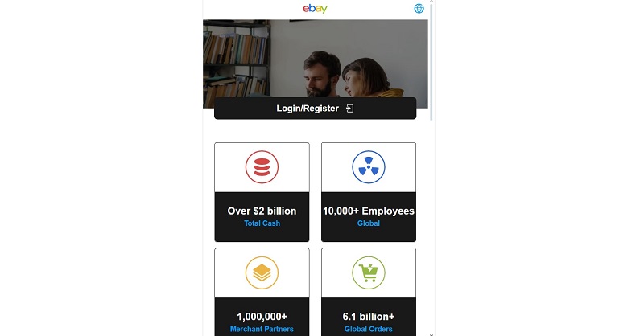644x336 pixels.
Task: Click the couple banner photo
Action: [x=347, y=74]
